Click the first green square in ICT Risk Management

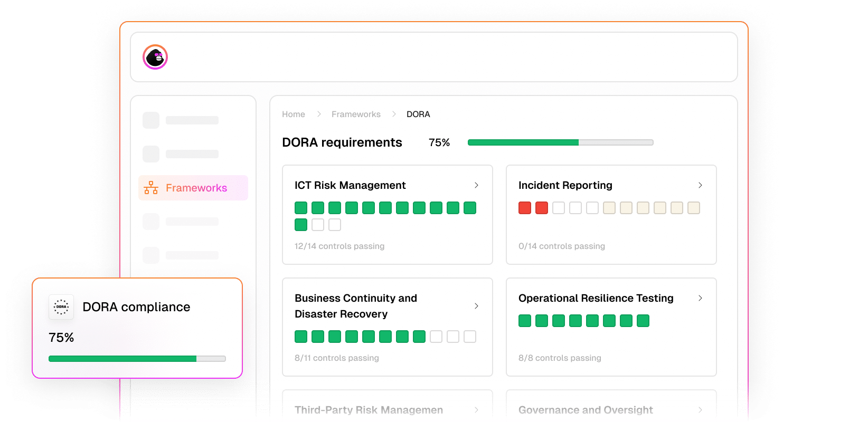click(301, 208)
